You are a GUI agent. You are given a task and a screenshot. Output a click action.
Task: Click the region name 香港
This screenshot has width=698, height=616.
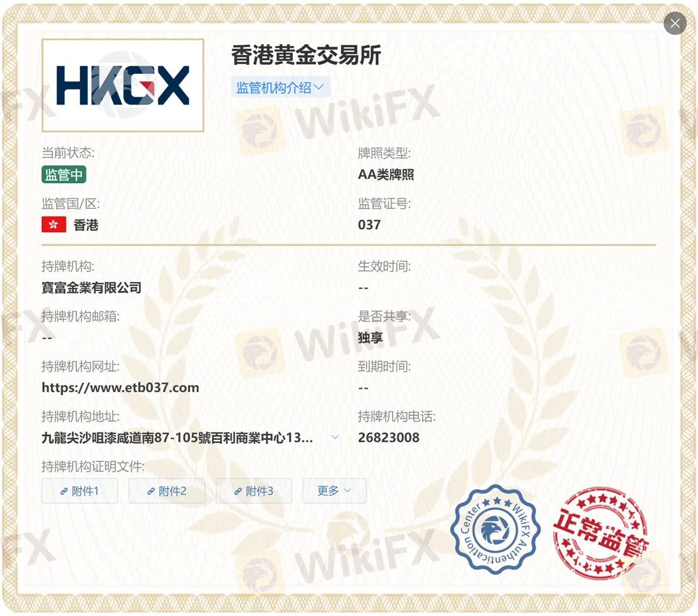pyautogui.click(x=86, y=225)
